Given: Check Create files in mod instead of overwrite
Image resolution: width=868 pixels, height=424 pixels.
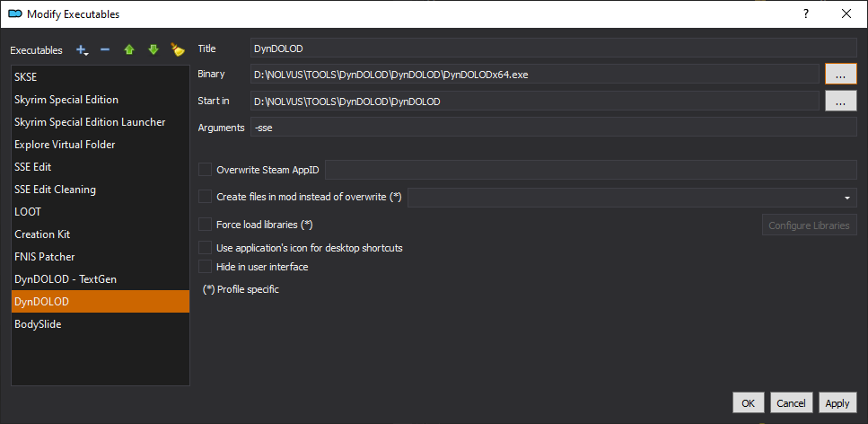Looking at the screenshot, I should [206, 197].
